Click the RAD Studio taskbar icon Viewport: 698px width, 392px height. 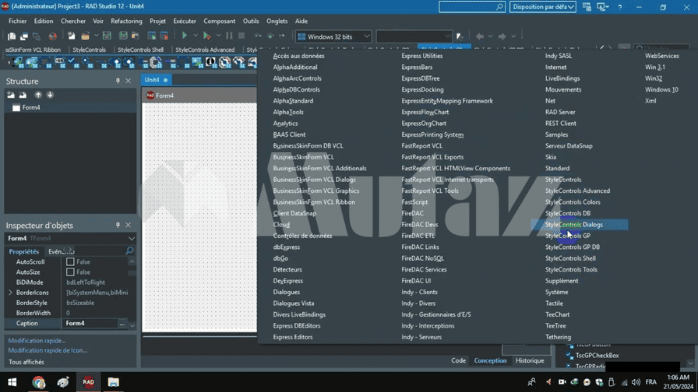[x=88, y=382]
